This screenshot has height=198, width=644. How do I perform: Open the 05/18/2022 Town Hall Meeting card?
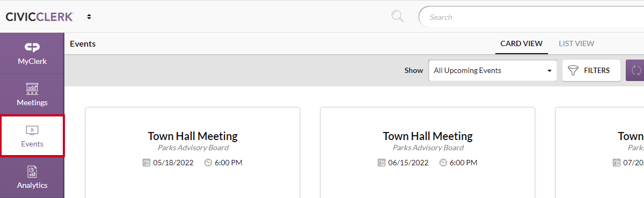(193, 153)
